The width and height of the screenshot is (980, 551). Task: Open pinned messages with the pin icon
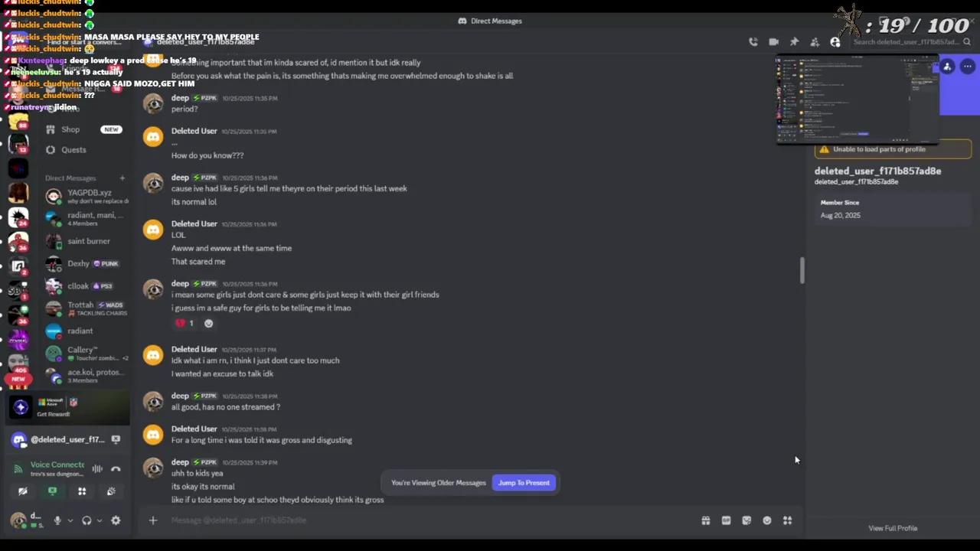click(794, 42)
